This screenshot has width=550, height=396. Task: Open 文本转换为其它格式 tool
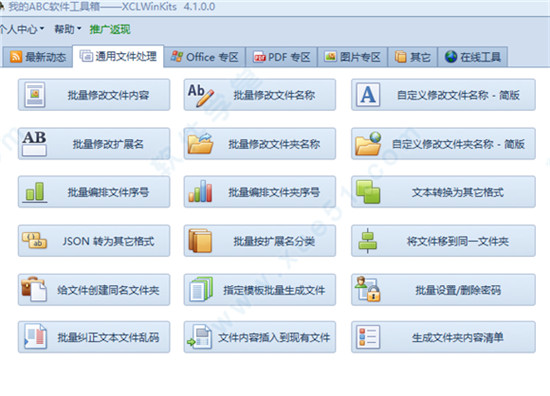tap(443, 192)
